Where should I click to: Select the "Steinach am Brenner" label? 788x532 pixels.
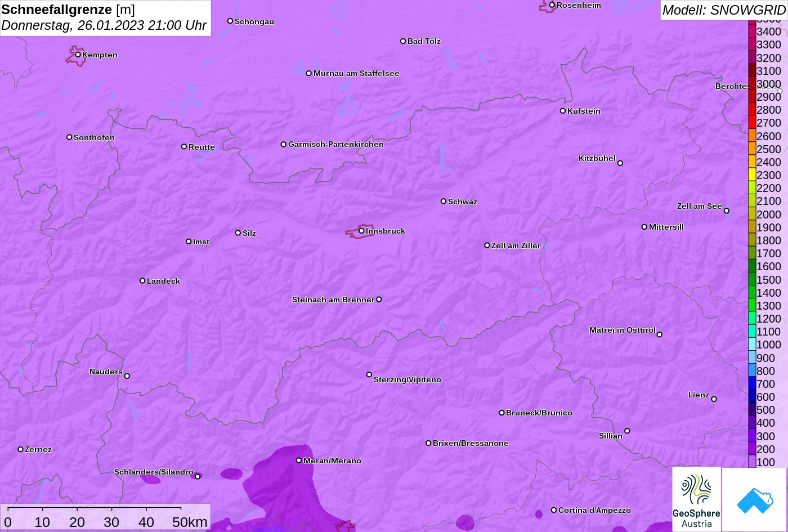[x=333, y=299]
